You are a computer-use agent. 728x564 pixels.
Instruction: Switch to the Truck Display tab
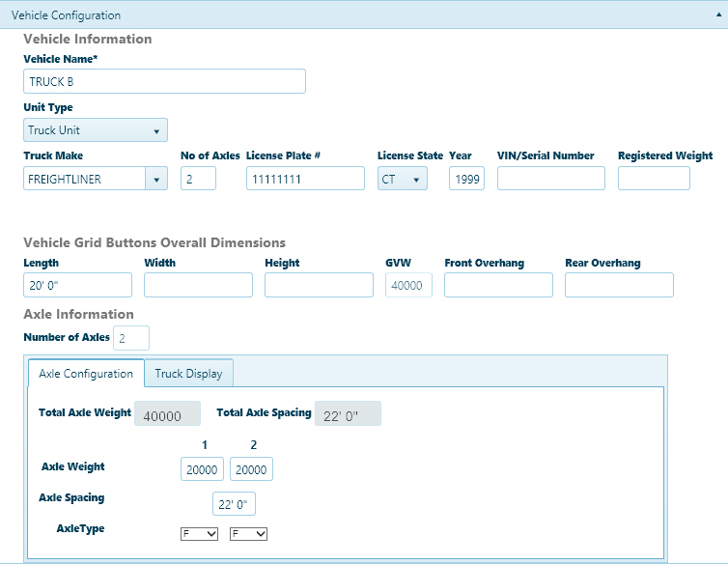pyautogui.click(x=188, y=374)
